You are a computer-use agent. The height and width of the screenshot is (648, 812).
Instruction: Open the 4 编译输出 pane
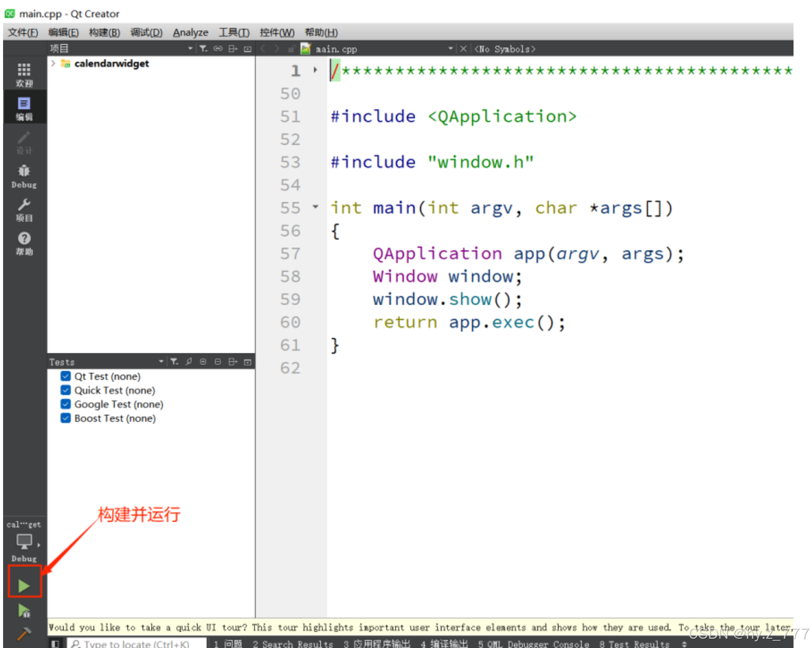pyautogui.click(x=444, y=643)
